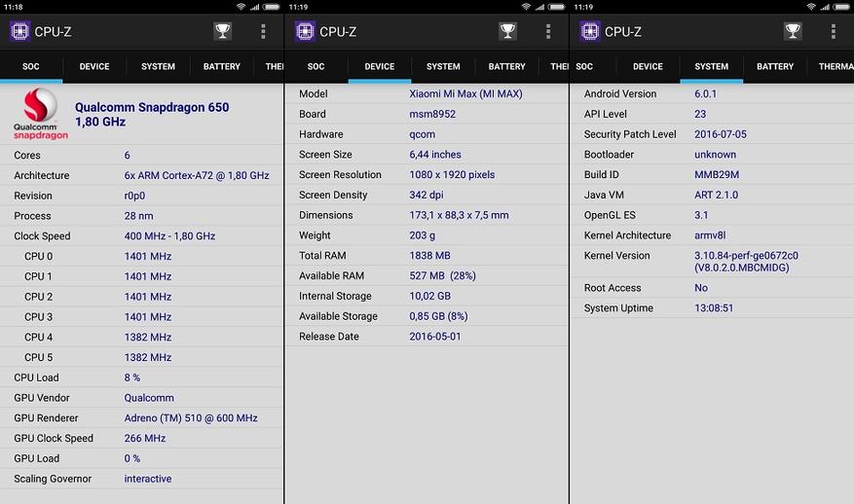Tap GPU Clock Speed value 266 MHz
Viewport: 854px width, 504px height.
144,438
